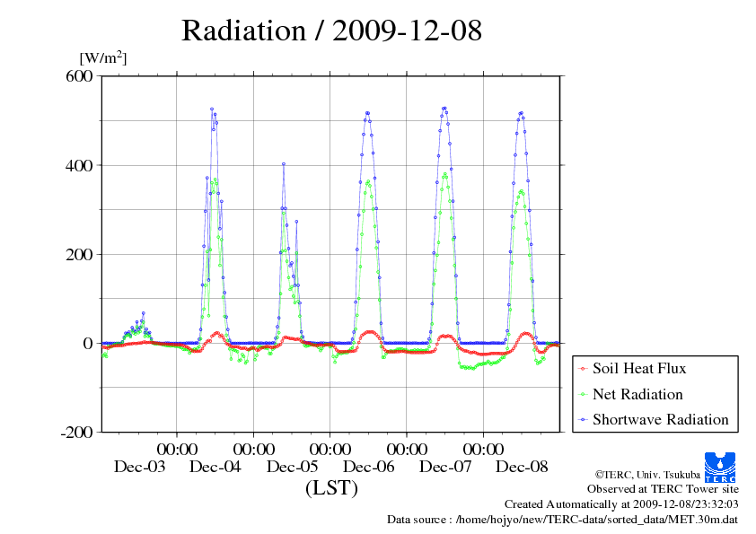
Task: Select the [W/m2] unit label
Action: pyautogui.click(x=102, y=57)
